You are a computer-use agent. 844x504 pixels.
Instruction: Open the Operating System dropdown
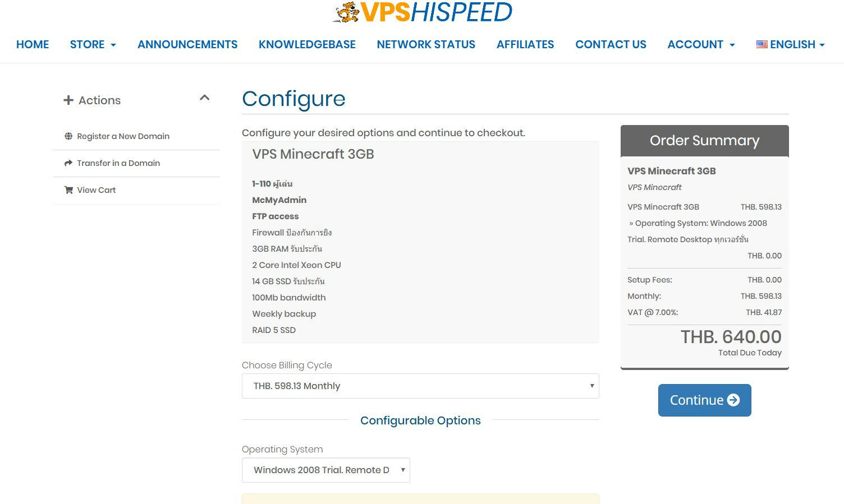coord(326,470)
